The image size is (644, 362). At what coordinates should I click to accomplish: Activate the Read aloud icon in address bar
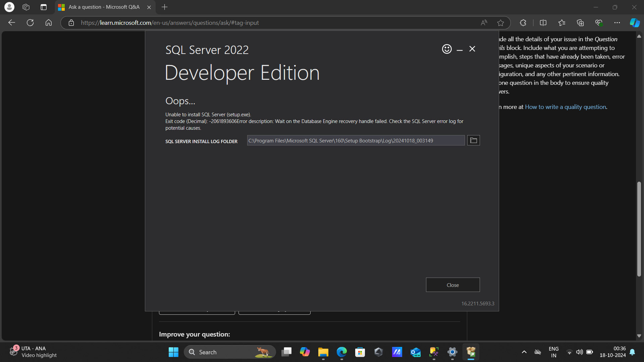point(484,23)
